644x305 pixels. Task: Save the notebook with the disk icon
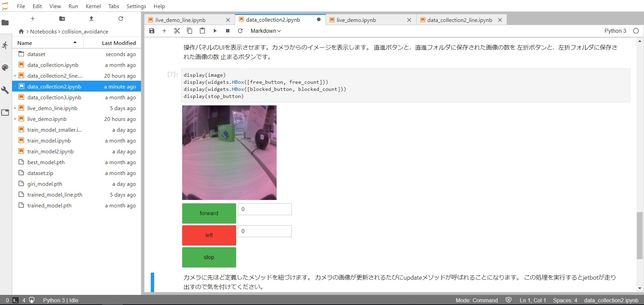coord(152,31)
